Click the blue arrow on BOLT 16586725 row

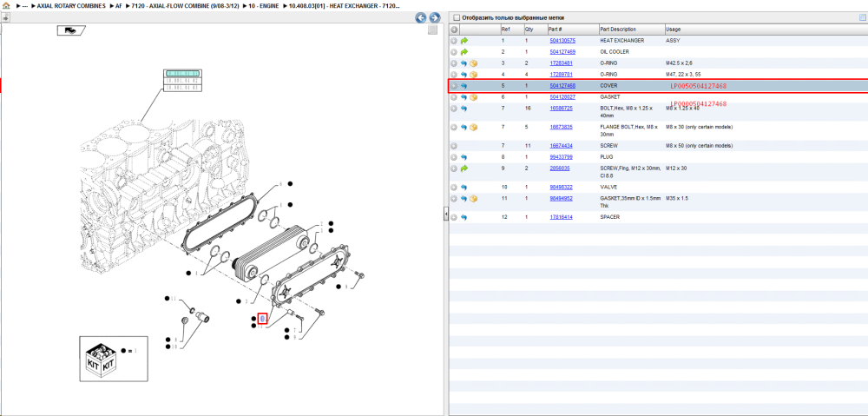[464, 108]
